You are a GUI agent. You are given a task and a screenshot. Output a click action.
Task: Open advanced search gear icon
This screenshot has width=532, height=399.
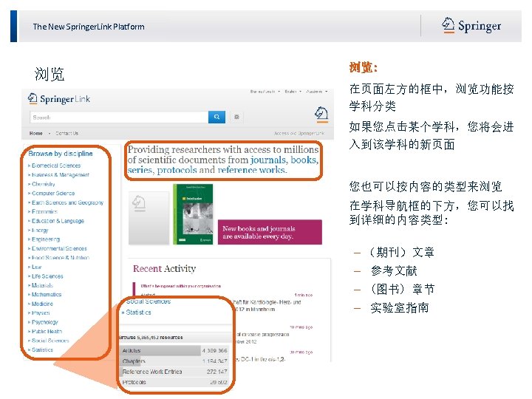pyautogui.click(x=236, y=117)
